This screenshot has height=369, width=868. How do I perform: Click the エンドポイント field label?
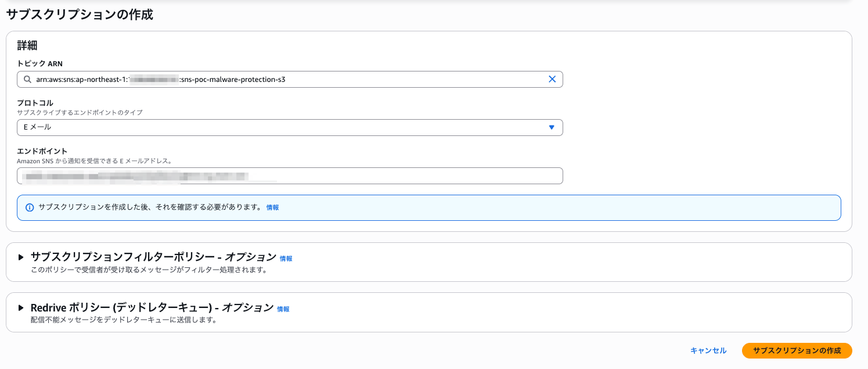(x=42, y=151)
